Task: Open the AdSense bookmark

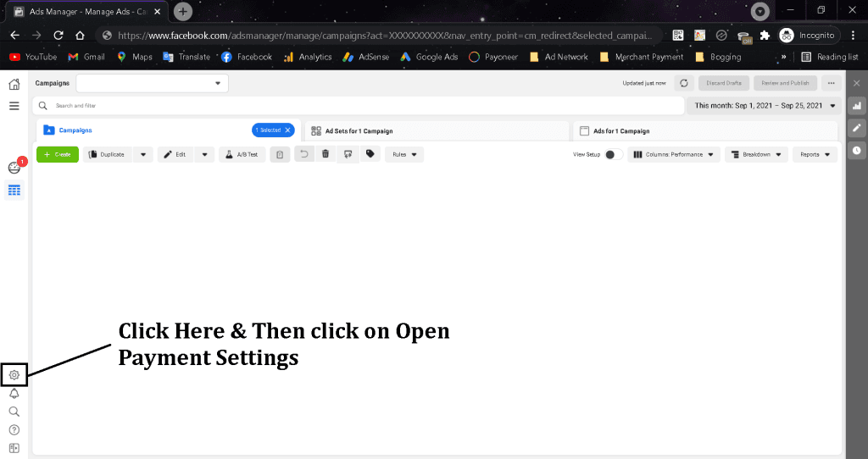Action: pyautogui.click(x=366, y=57)
